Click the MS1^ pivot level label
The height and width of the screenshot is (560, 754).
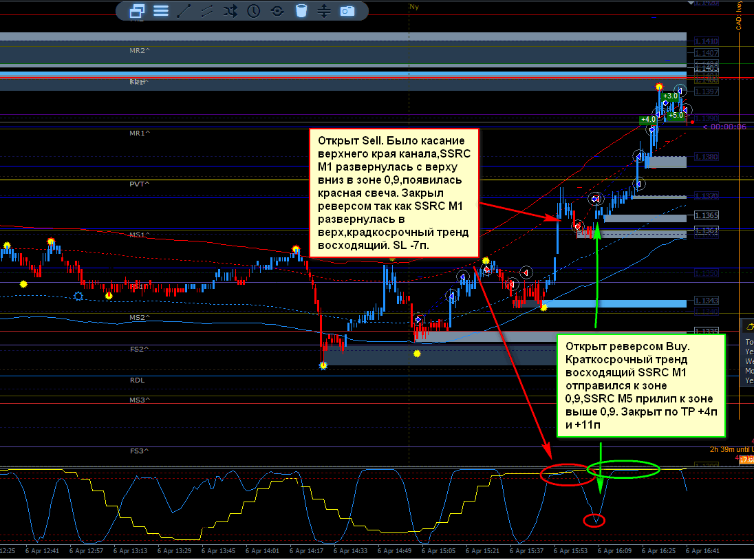(x=140, y=235)
